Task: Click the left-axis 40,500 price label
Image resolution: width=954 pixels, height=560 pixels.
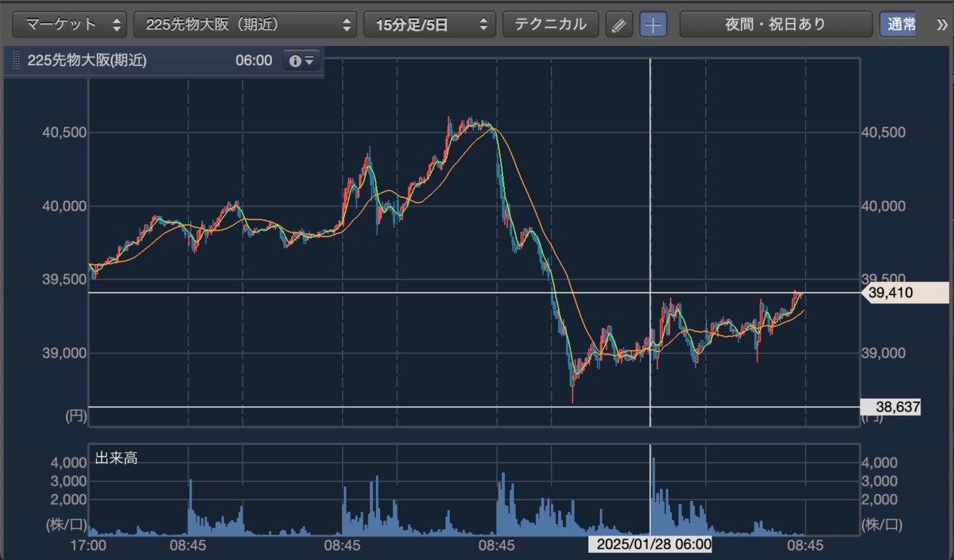Action: [x=64, y=133]
